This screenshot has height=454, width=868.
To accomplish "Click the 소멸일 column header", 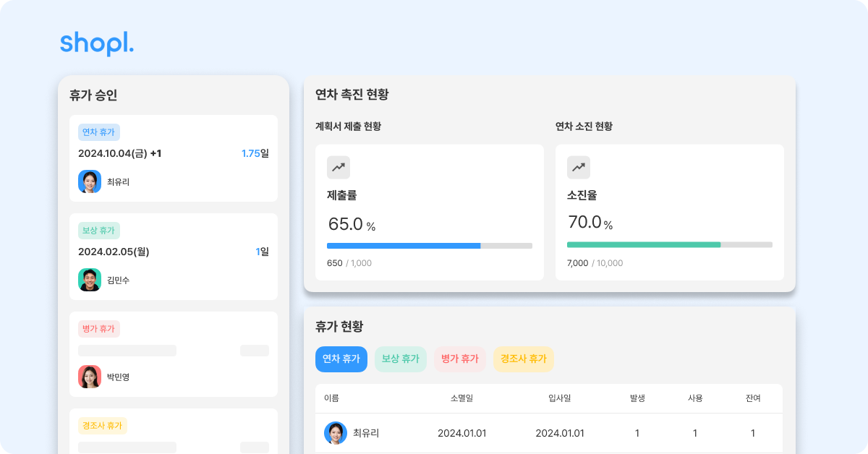I will 461,398.
